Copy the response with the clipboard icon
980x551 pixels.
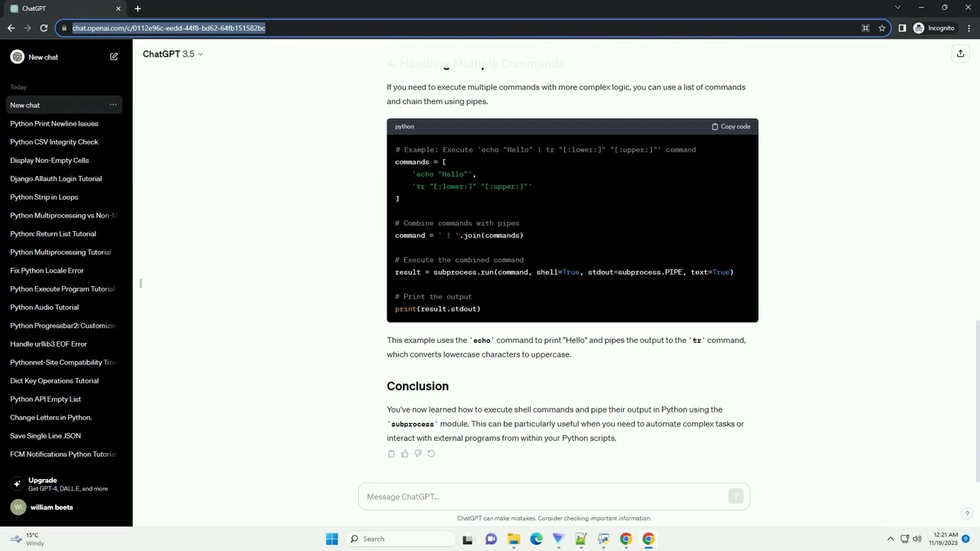391,454
